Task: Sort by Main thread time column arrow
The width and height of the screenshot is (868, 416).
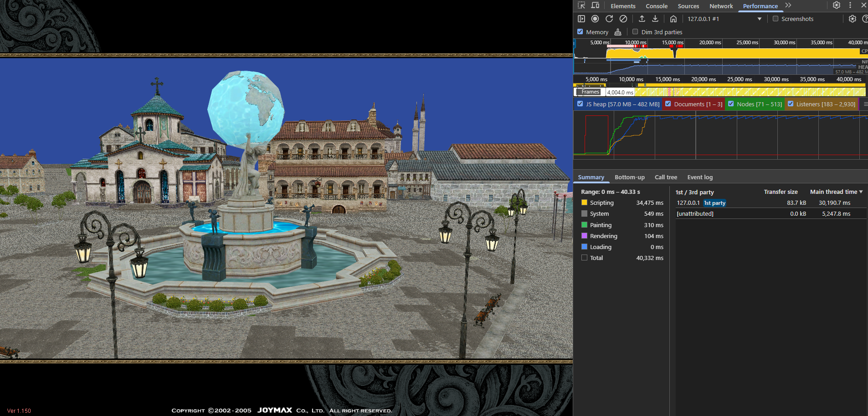Action: click(x=861, y=192)
